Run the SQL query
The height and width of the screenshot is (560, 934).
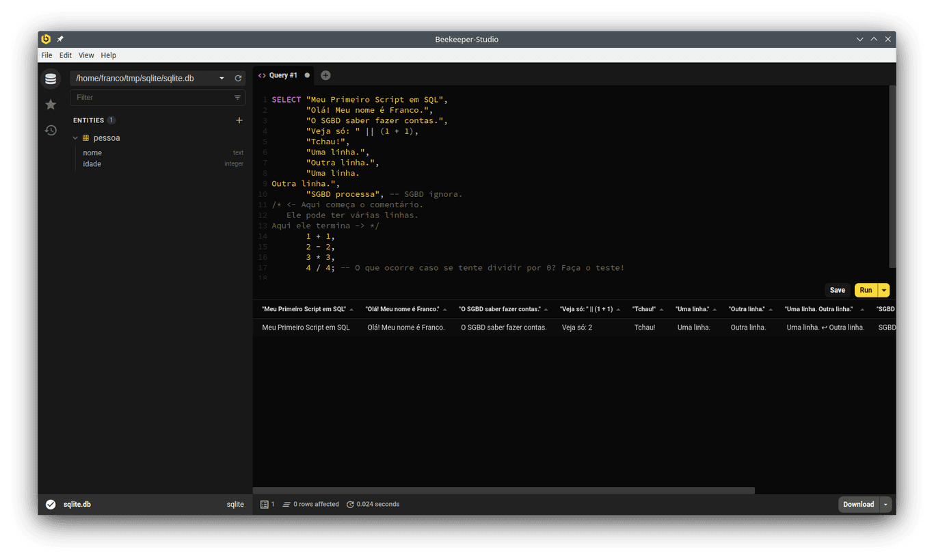click(x=866, y=290)
